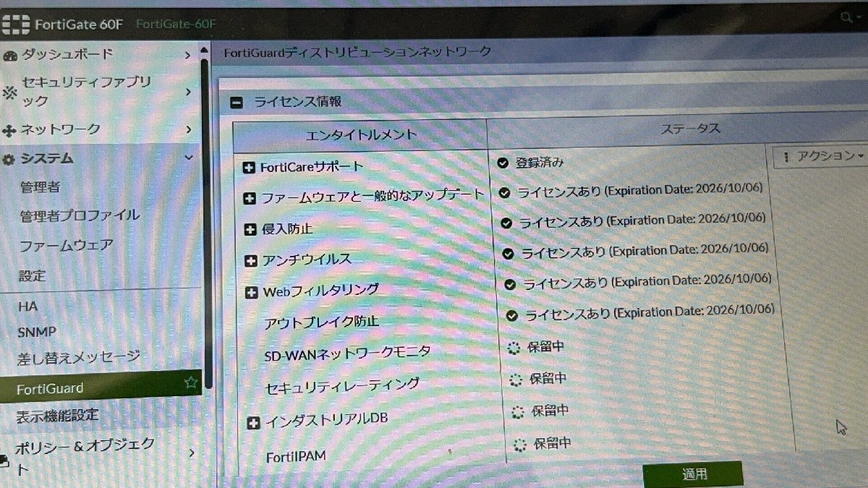Open SNMP menu item
Viewport: 868px width, 488px height.
tap(37, 332)
